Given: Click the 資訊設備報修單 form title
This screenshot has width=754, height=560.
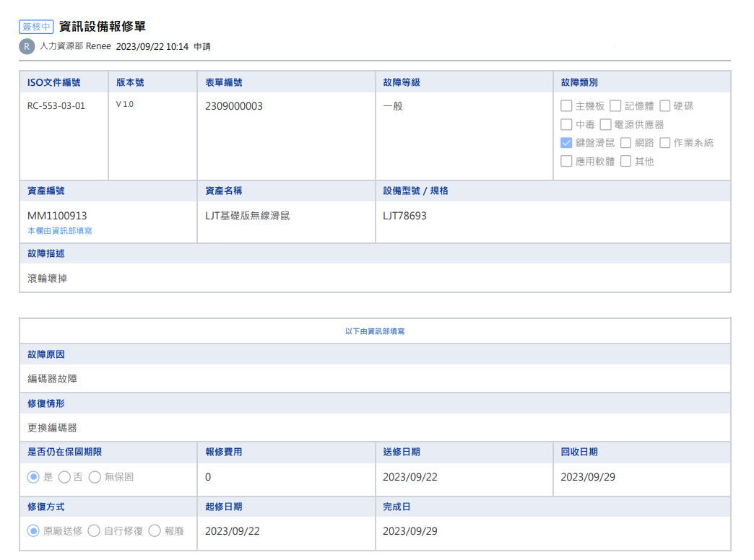Looking at the screenshot, I should click(x=103, y=27).
